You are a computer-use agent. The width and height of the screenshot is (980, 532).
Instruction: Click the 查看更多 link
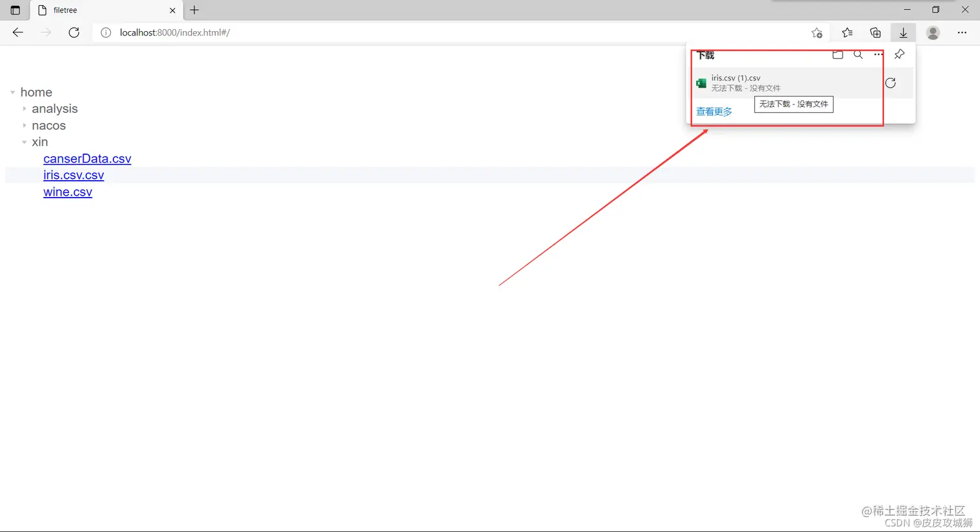[x=714, y=111]
